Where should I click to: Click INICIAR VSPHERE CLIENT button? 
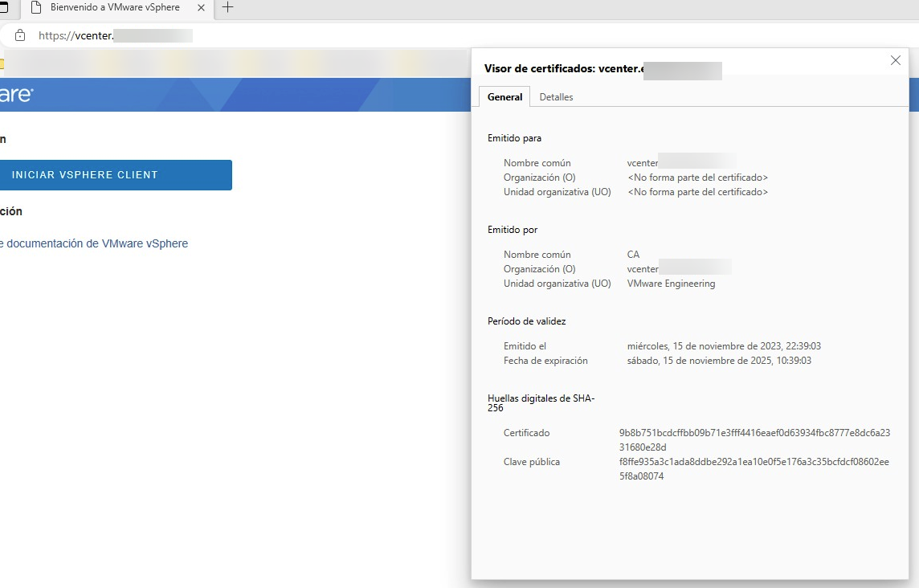pyautogui.click(x=116, y=174)
